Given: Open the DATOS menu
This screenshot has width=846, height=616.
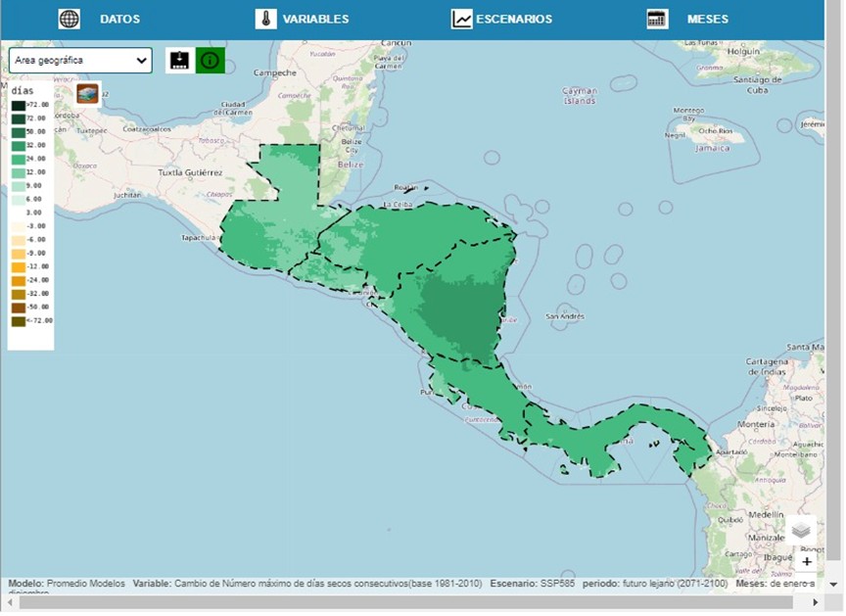Looking at the screenshot, I should point(119,20).
